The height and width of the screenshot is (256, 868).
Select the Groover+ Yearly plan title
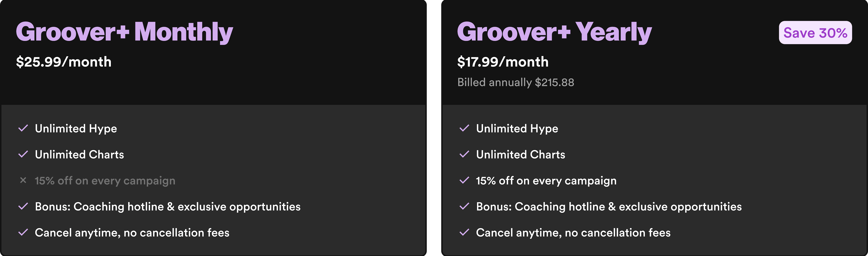click(554, 32)
